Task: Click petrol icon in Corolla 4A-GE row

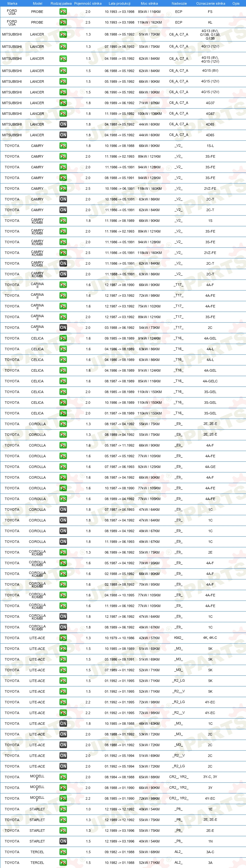Action: click(x=63, y=467)
